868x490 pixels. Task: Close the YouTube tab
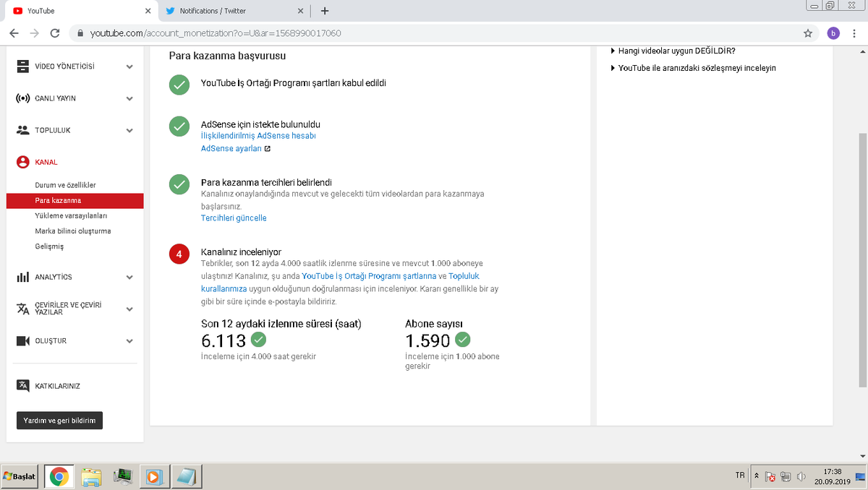[x=148, y=11]
